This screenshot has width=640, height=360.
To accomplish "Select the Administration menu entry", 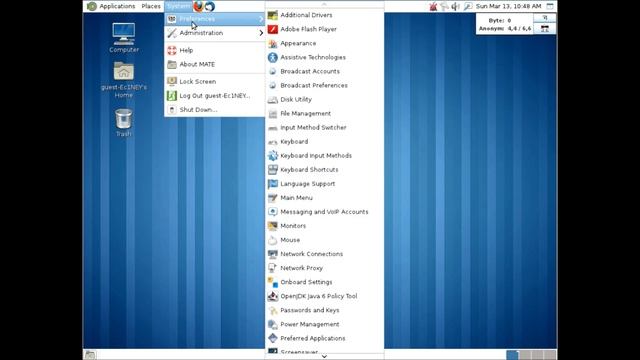I will [215, 33].
